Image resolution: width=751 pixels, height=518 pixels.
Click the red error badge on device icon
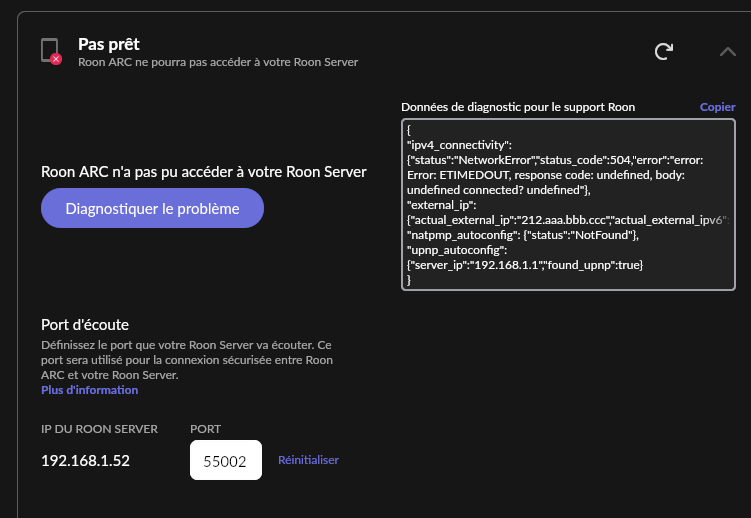tap(56, 60)
